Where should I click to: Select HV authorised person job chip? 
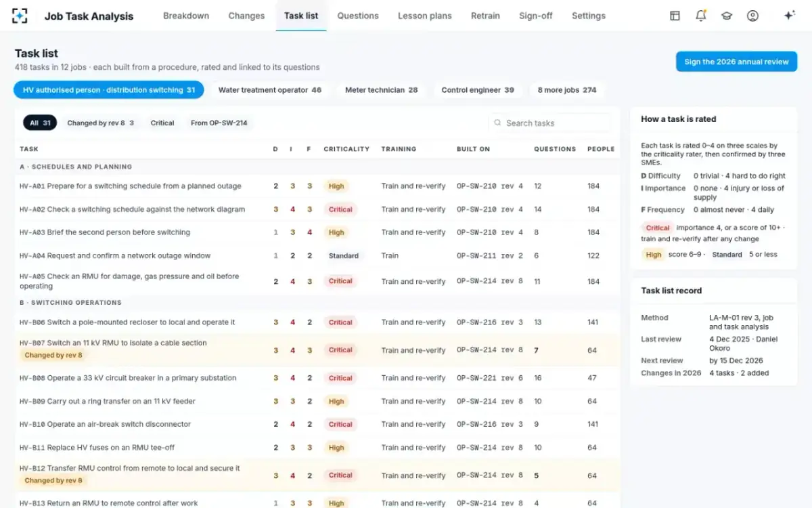(x=109, y=90)
